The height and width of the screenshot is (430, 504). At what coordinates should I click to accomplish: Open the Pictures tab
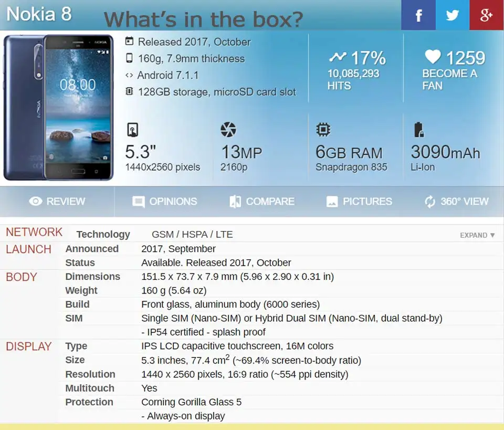click(359, 202)
